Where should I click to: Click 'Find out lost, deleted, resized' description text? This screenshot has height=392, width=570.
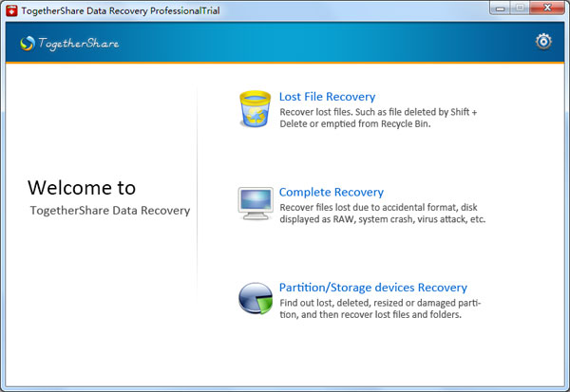(380, 308)
